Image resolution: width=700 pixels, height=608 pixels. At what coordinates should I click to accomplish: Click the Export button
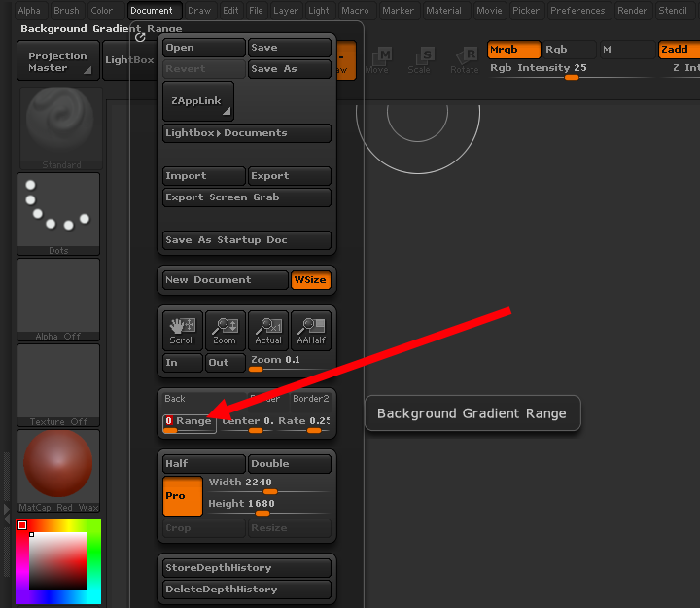[x=290, y=176]
